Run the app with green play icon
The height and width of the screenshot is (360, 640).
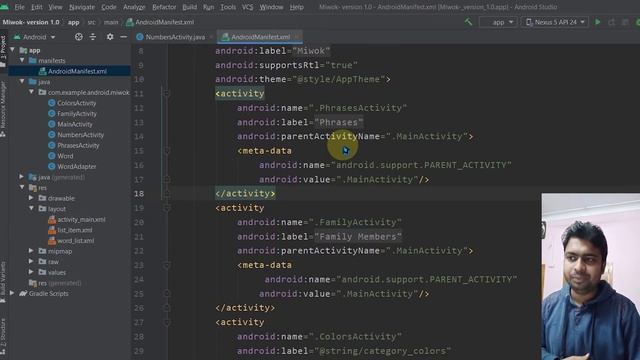coord(598,22)
